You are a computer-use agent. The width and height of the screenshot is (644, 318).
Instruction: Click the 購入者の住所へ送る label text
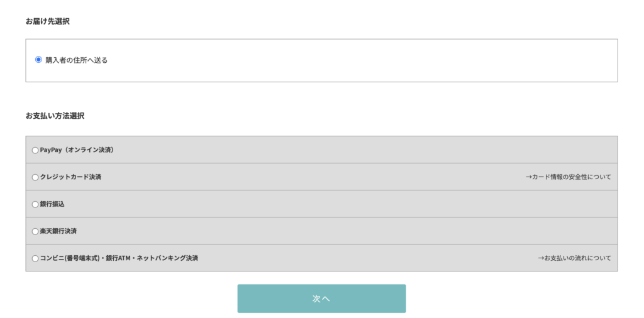(76, 60)
